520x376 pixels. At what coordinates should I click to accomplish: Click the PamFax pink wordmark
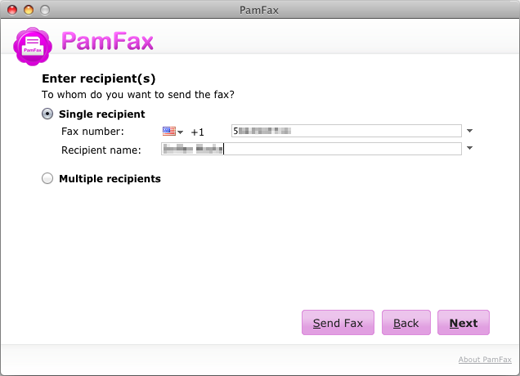pyautogui.click(x=107, y=41)
